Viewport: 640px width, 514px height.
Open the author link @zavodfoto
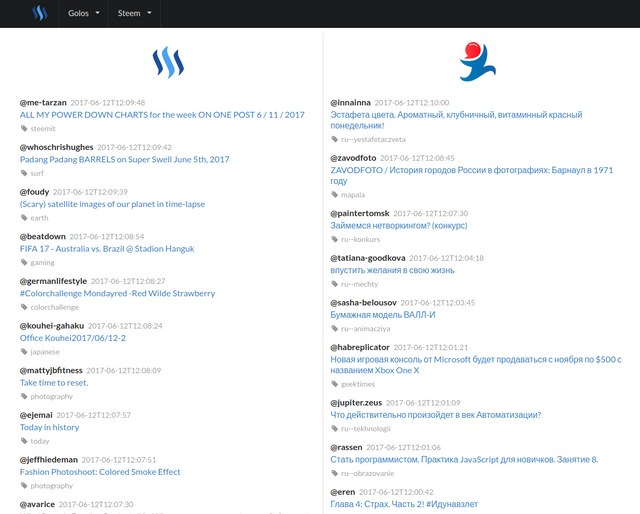[x=353, y=158]
